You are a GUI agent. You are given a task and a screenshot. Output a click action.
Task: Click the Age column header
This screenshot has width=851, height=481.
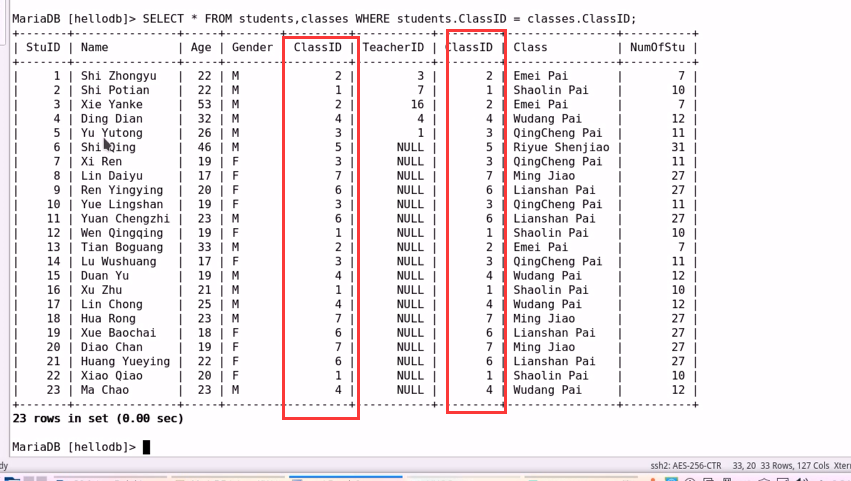(201, 48)
